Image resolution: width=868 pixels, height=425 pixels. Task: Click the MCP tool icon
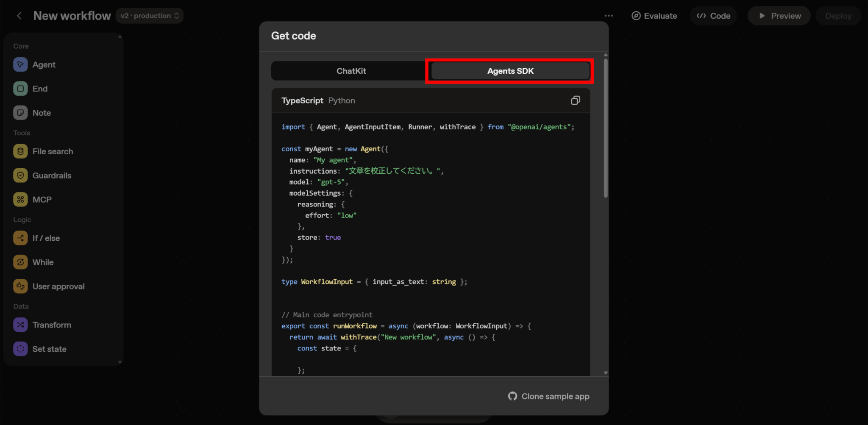click(x=20, y=200)
